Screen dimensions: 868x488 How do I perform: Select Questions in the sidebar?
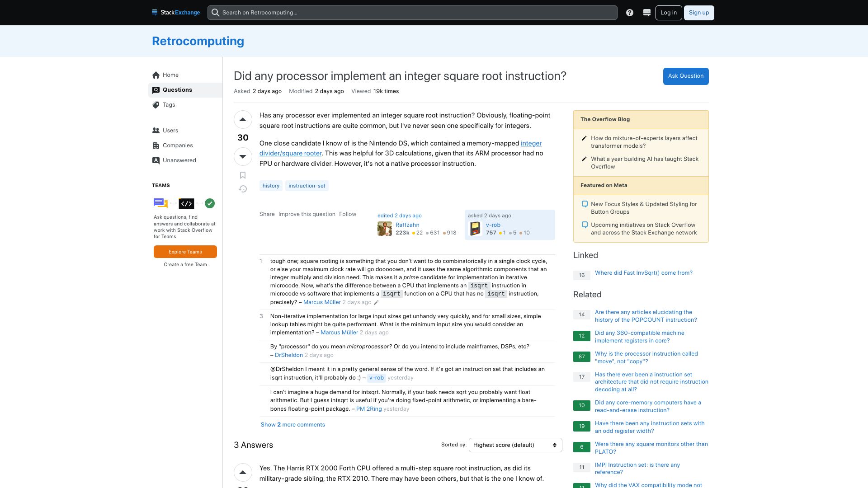click(x=185, y=90)
